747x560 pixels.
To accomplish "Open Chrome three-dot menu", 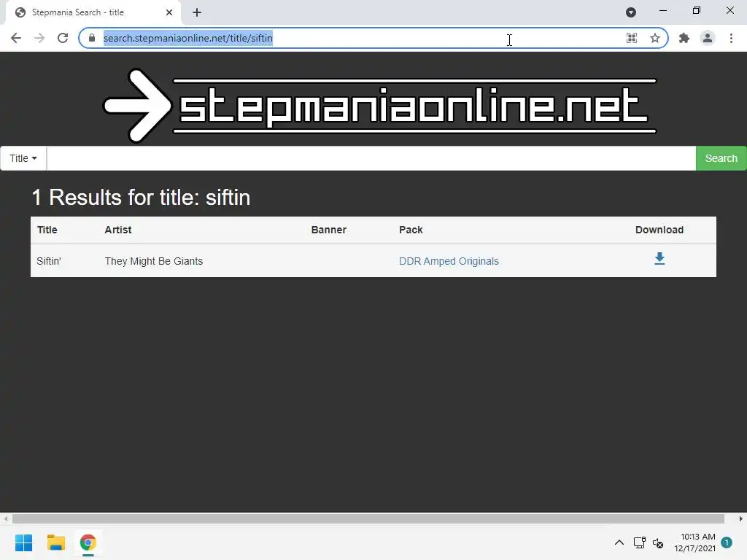I will click(731, 38).
